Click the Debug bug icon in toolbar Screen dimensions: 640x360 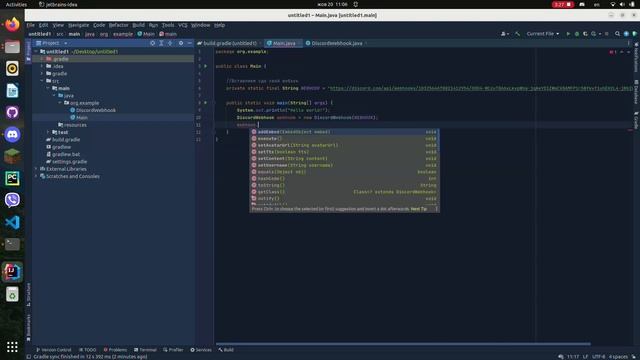click(x=577, y=34)
